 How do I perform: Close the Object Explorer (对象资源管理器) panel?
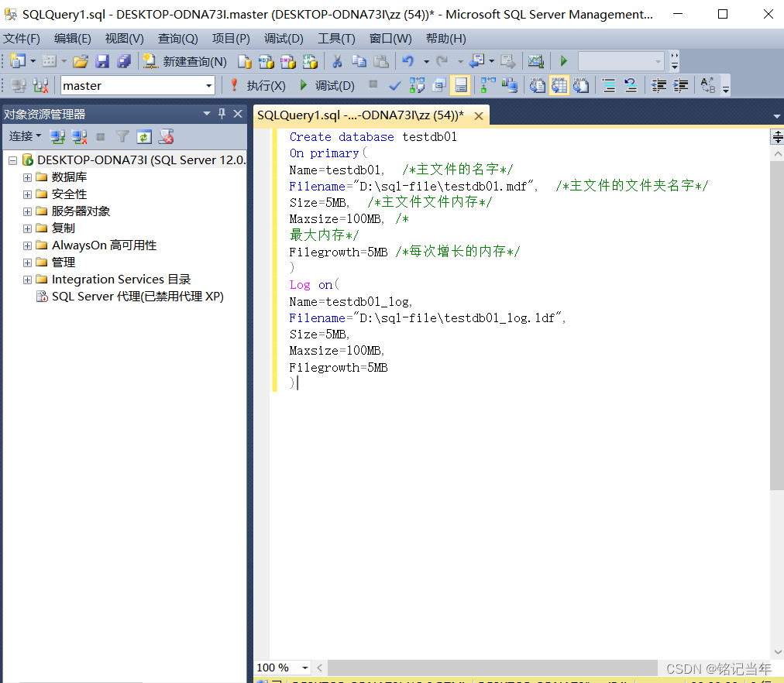click(x=238, y=114)
